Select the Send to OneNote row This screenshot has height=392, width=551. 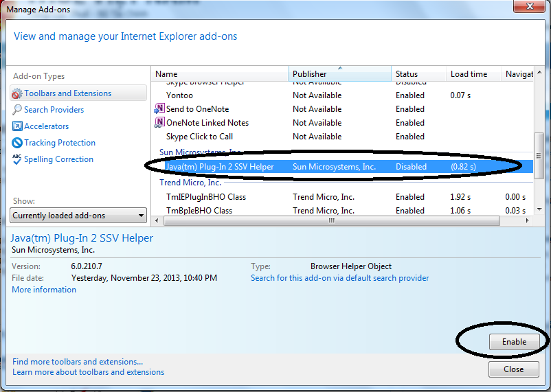[342, 109]
